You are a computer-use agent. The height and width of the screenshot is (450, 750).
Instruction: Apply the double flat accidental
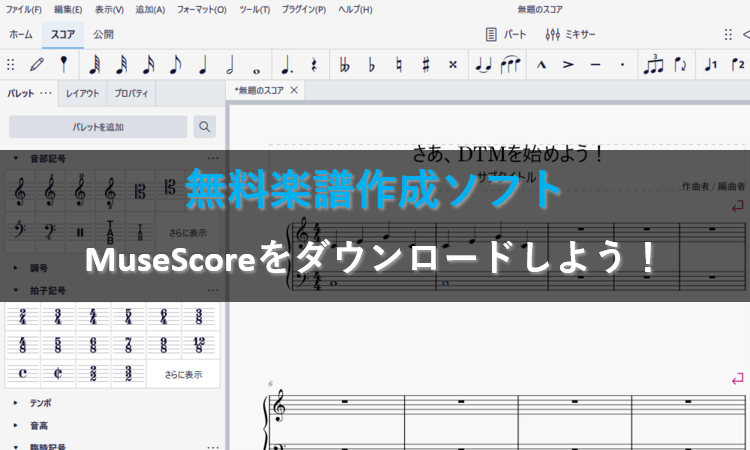pyautogui.click(x=344, y=65)
